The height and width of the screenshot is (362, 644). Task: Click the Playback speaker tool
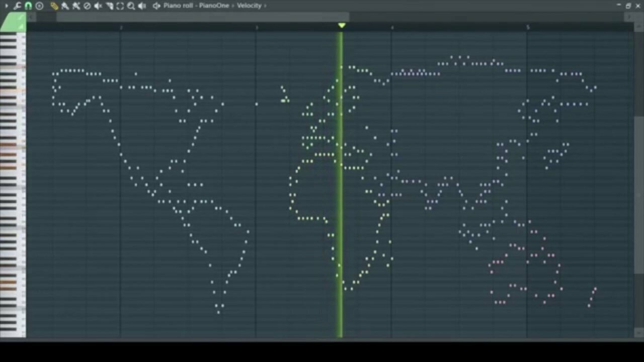(142, 6)
